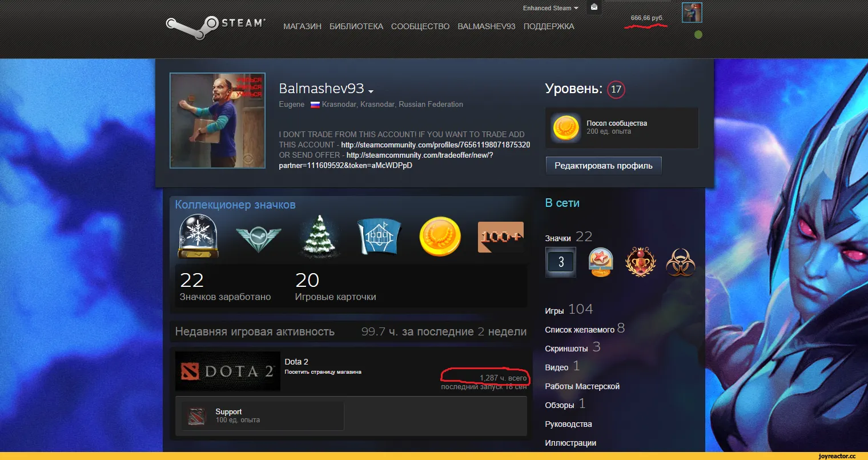The width and height of the screenshot is (868, 460).
Task: Expand the Enhanced Steam dropdown
Action: click(550, 8)
